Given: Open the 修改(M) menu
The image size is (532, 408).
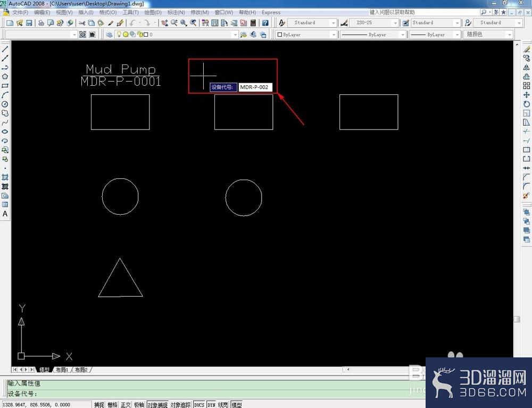Looking at the screenshot, I should (x=199, y=12).
